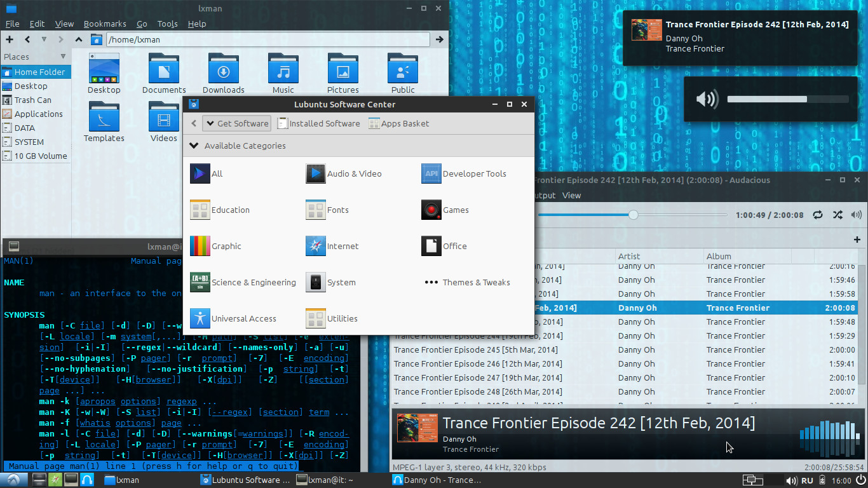Open the Public folder in file manager
The height and width of the screenshot is (488, 868).
(x=403, y=74)
